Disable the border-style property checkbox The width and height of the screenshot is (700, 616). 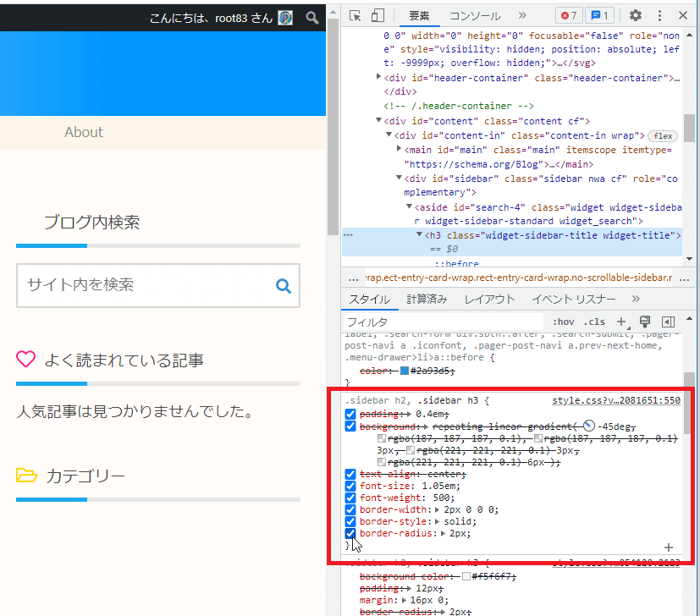pos(350,522)
